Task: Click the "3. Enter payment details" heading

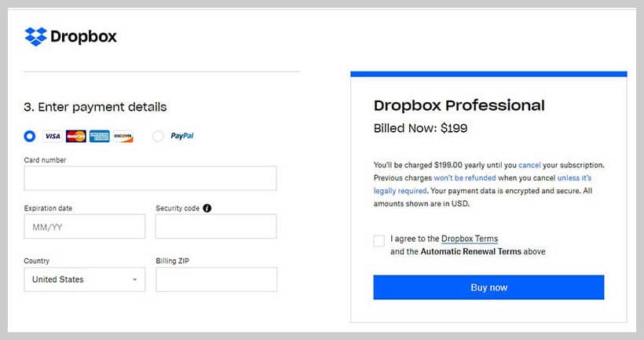Action: [x=95, y=107]
